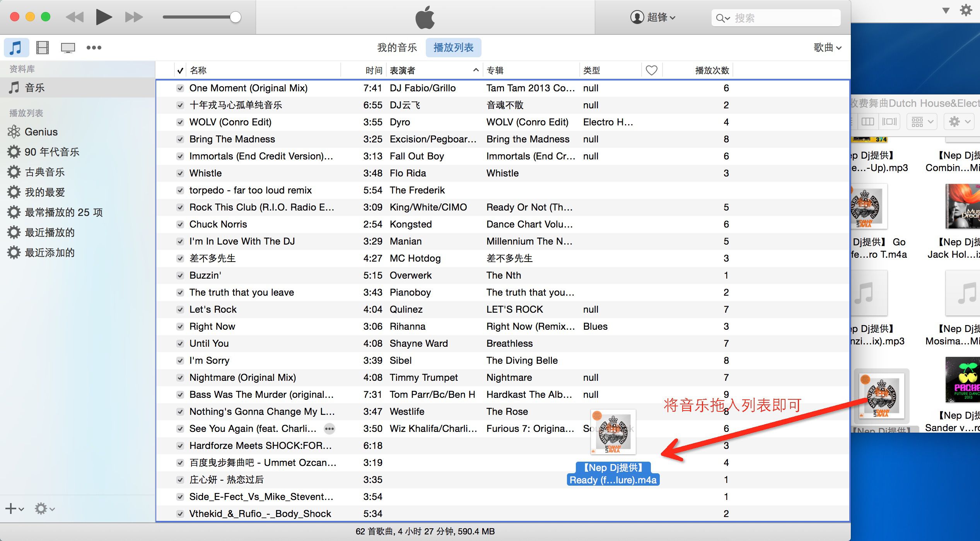Select the Mosima...Mi music file icon in Finder
Screen dimensions: 980x541
(963, 293)
